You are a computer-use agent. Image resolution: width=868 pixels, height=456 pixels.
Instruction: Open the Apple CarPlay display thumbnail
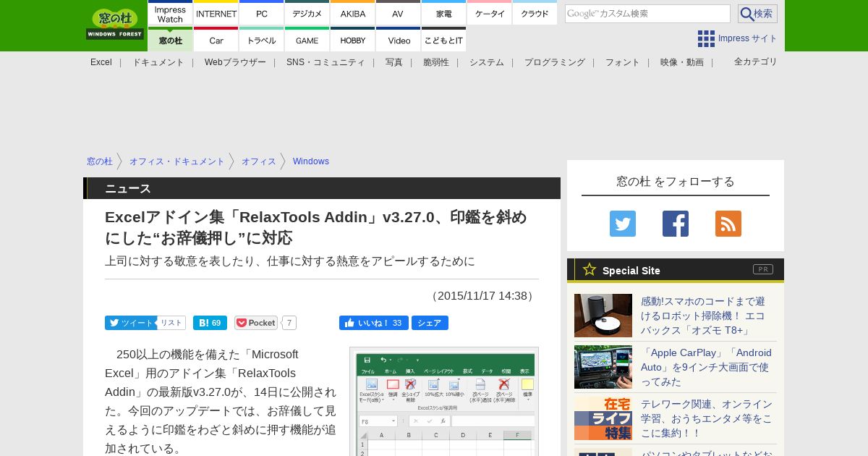click(x=603, y=367)
